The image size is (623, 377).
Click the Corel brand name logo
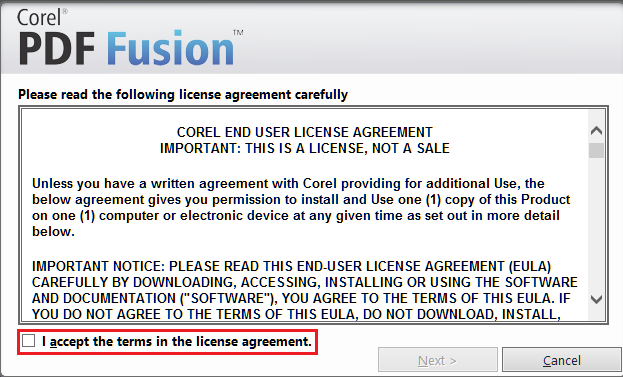[39, 18]
